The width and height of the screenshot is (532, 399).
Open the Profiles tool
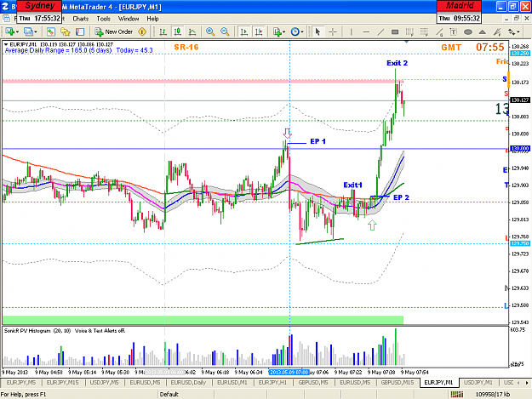click(x=28, y=31)
